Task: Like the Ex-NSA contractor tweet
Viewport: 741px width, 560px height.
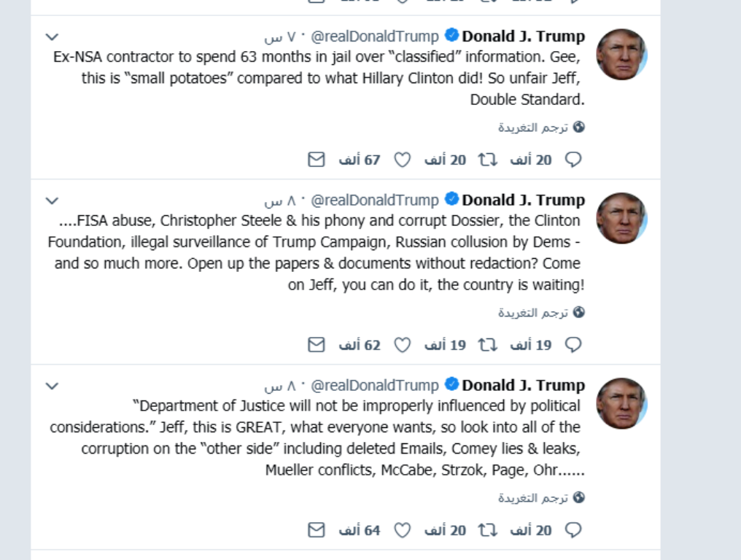Action: (402, 160)
